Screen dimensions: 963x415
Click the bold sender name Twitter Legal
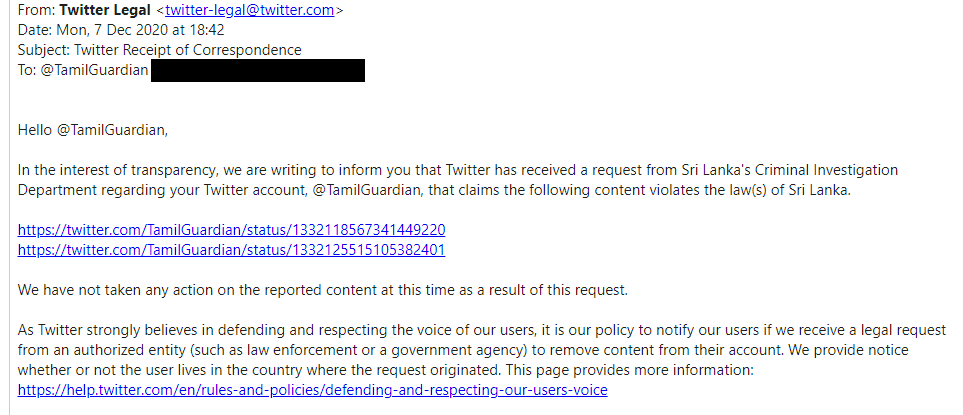click(105, 10)
